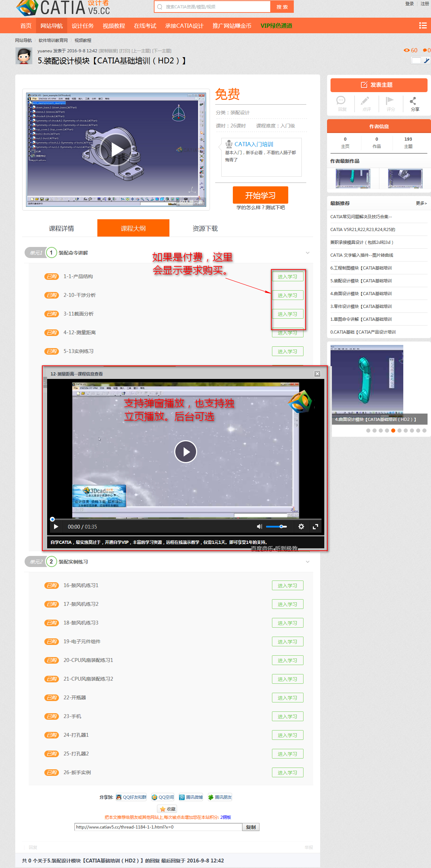Share to 腾讯朋友

coord(220,797)
